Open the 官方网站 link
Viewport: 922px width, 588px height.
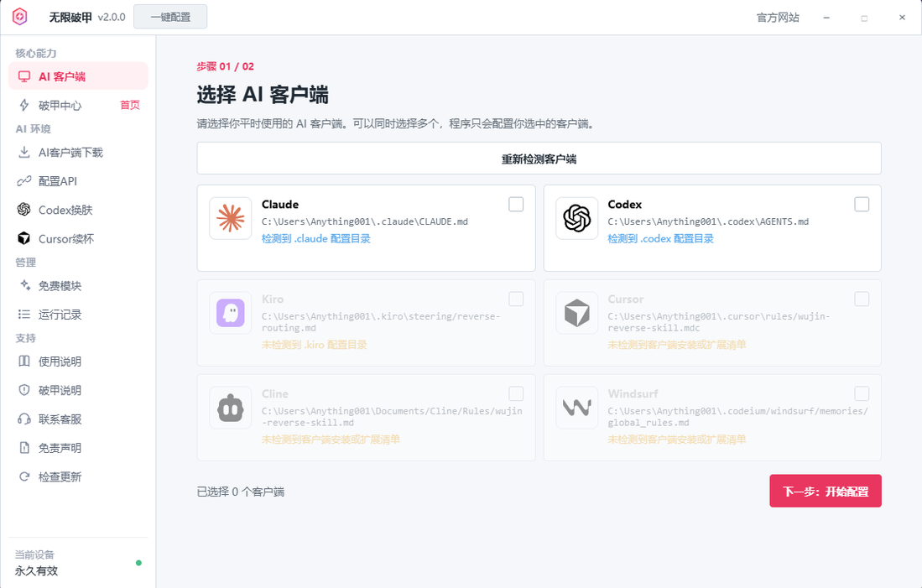(x=778, y=18)
